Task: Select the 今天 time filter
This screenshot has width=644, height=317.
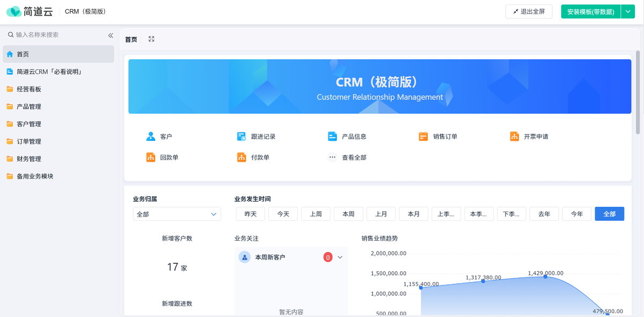Action: [x=283, y=214]
